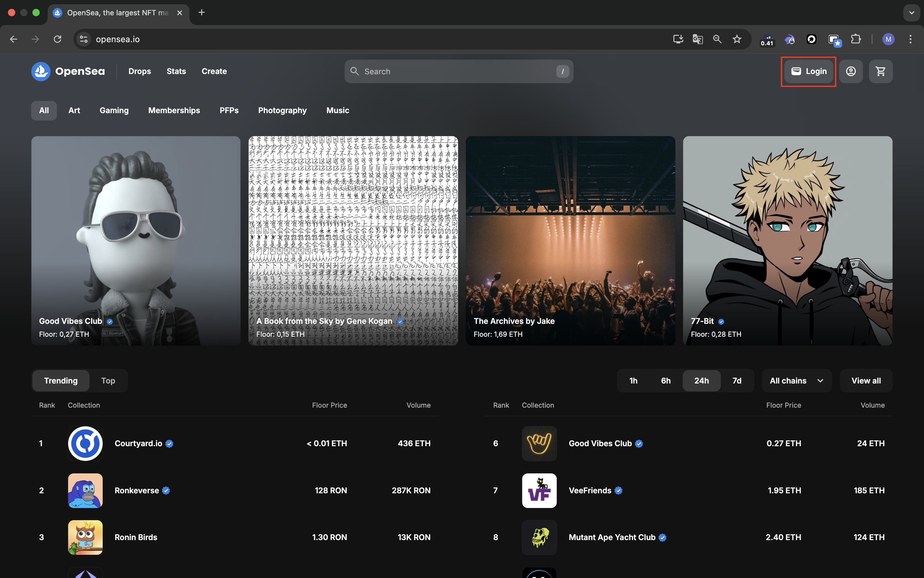Viewport: 924px width, 578px height.
Task: Open the Courtyard.io collection row
Action: [x=235, y=443]
